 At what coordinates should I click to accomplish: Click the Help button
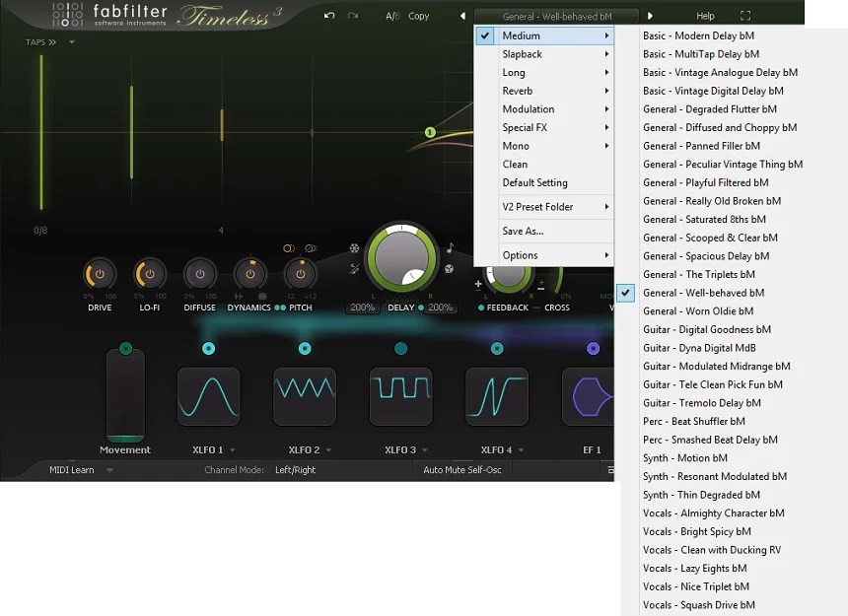point(705,16)
